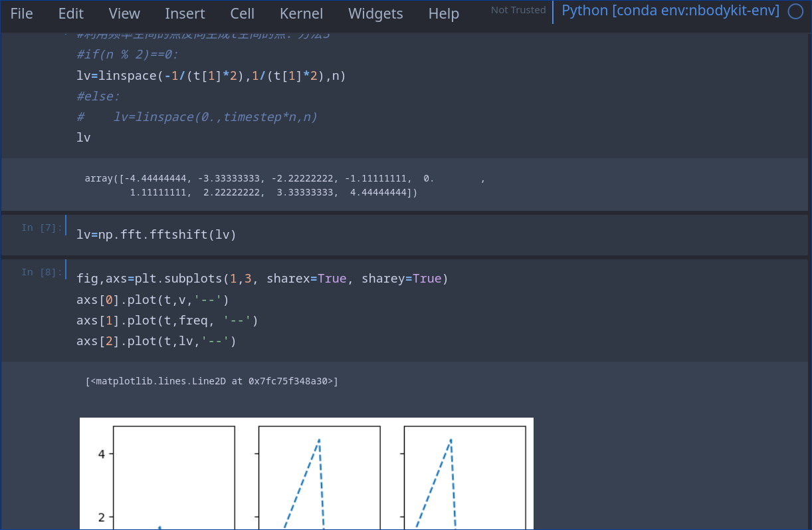This screenshot has height=530, width=812.
Task: Open the Edit menu
Action: tap(70, 13)
